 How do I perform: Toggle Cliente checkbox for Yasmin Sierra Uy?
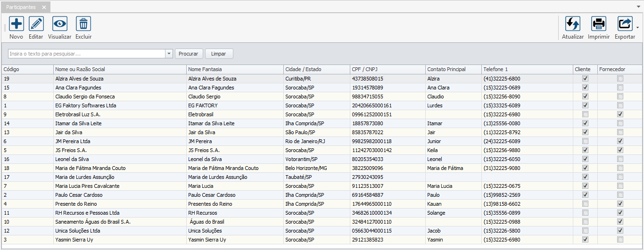pos(585,240)
